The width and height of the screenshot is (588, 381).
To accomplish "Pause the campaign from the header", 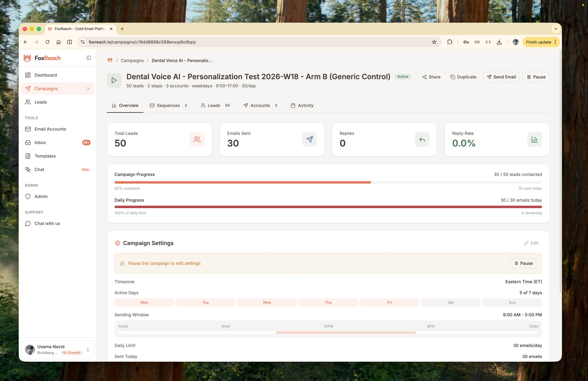I will 536,77.
